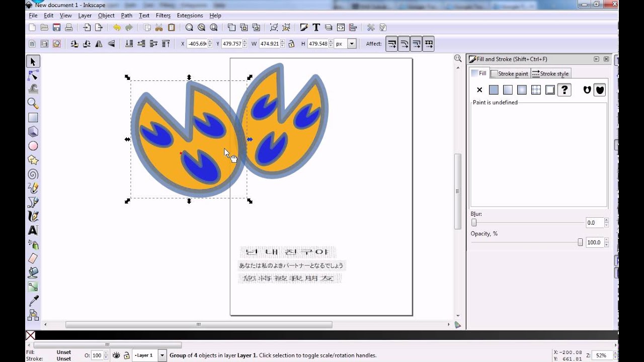Screen dimensions: 644x362
Task: Select the Text tool in toolbox
Action: 33,230
